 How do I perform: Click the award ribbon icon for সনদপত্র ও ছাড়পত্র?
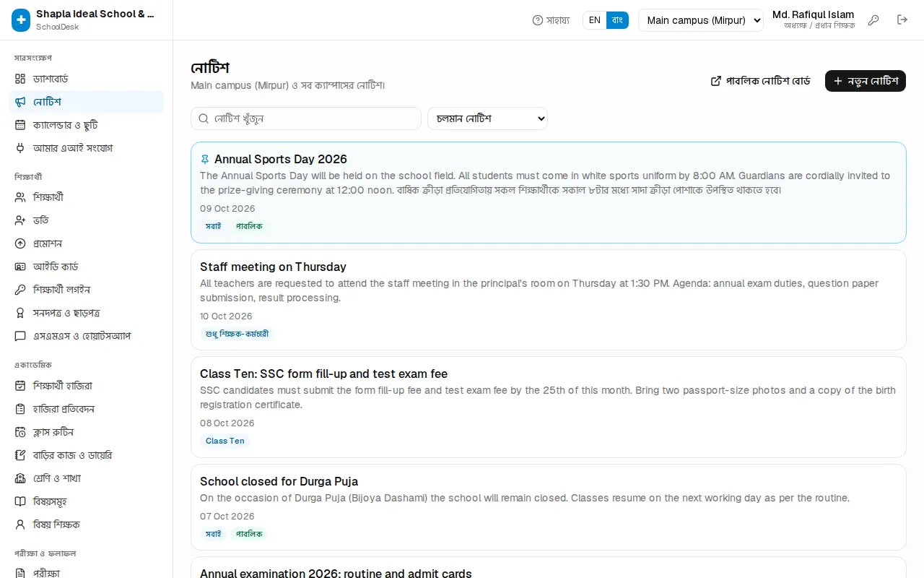coord(20,313)
